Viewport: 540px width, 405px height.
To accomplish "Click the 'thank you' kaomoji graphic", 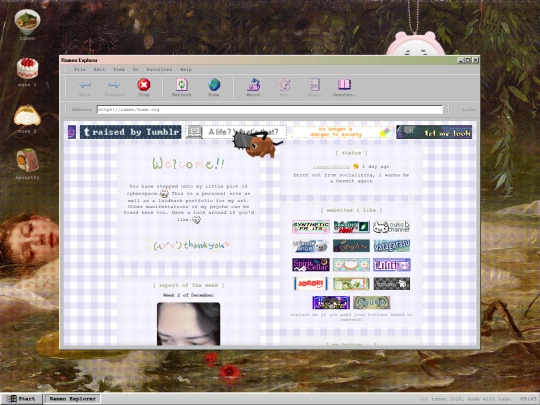I will tap(188, 245).
